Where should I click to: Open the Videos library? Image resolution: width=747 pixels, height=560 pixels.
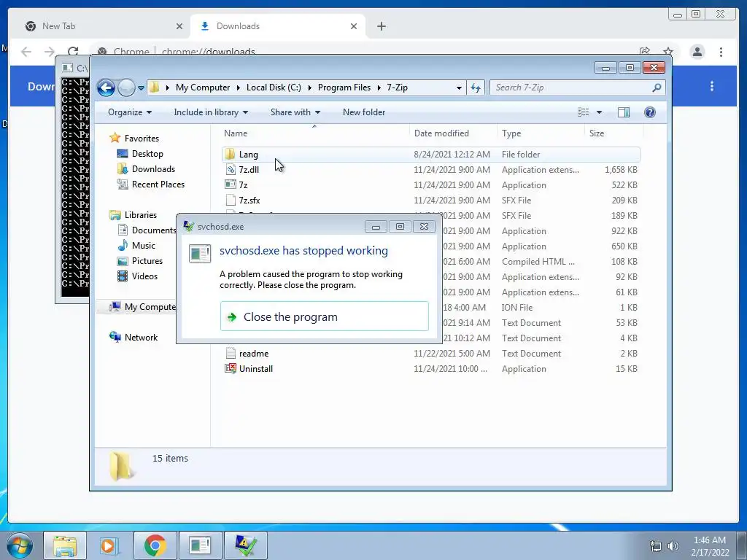pos(144,276)
